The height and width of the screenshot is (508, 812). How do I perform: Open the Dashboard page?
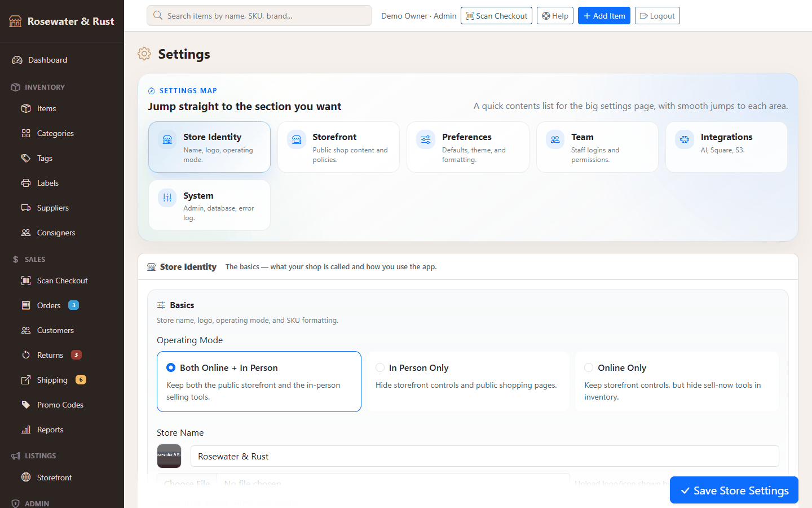pos(62,60)
